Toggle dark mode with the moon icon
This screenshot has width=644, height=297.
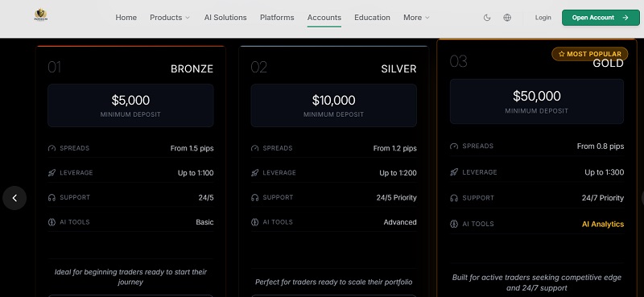click(x=487, y=18)
